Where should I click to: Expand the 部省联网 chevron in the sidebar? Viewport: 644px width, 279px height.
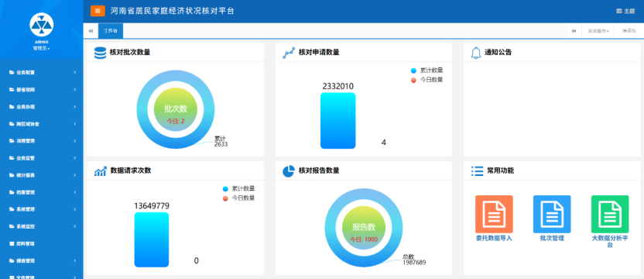point(75,89)
